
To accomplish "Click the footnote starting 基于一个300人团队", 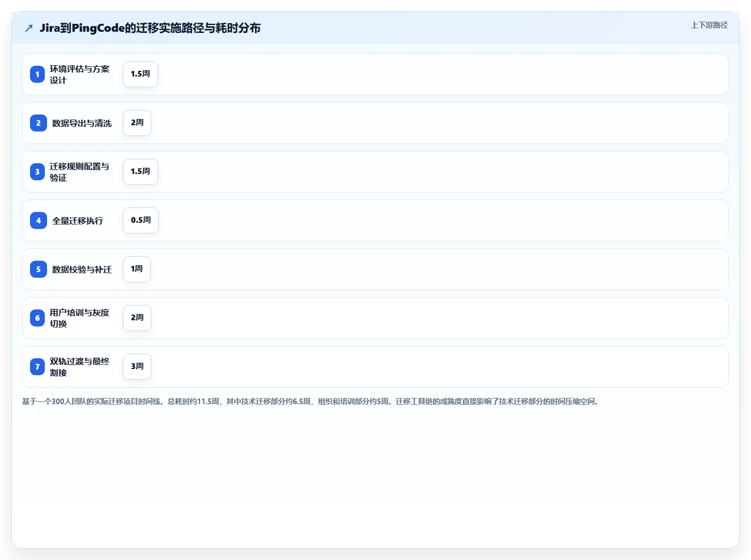I will 311,401.
